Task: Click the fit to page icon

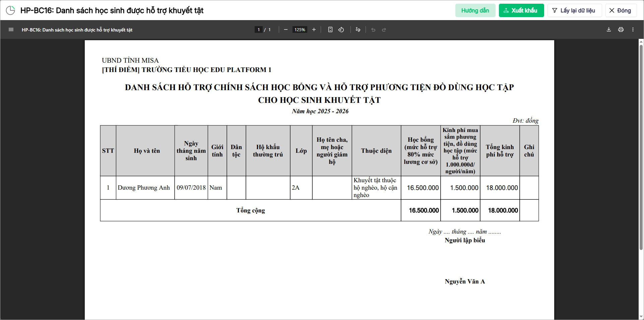Action: (x=330, y=29)
